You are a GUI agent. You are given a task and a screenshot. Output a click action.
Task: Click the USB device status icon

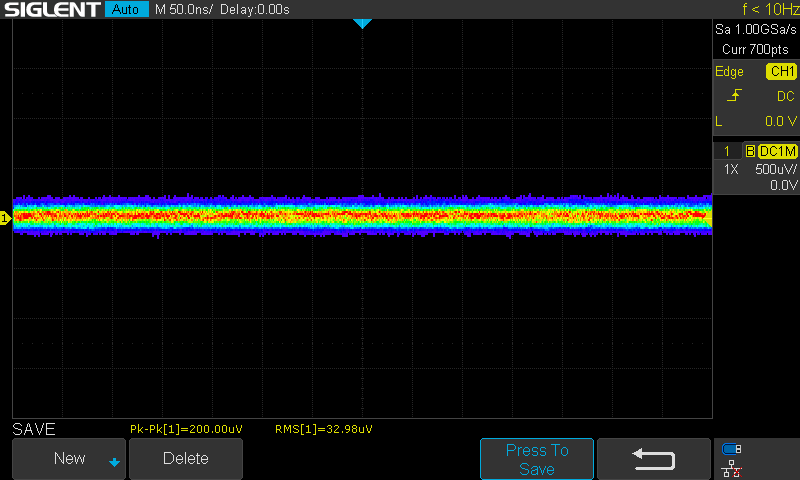pyautogui.click(x=731, y=449)
